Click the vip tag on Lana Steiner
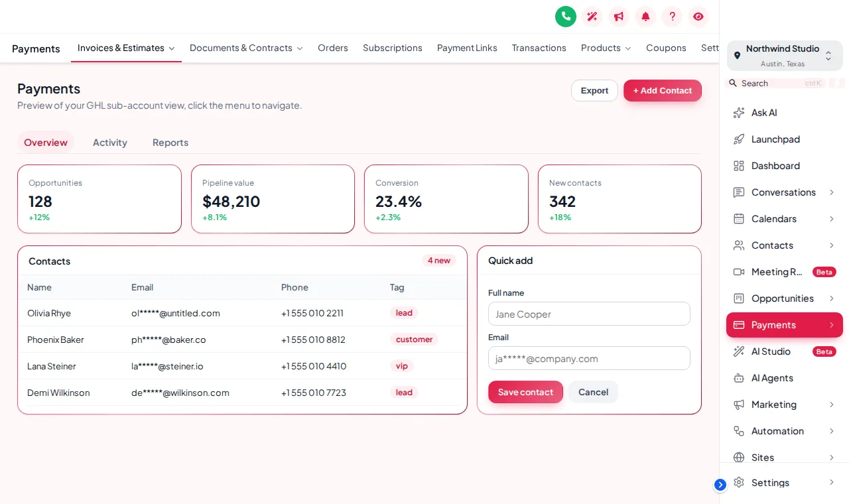The image size is (849, 504). (x=402, y=366)
